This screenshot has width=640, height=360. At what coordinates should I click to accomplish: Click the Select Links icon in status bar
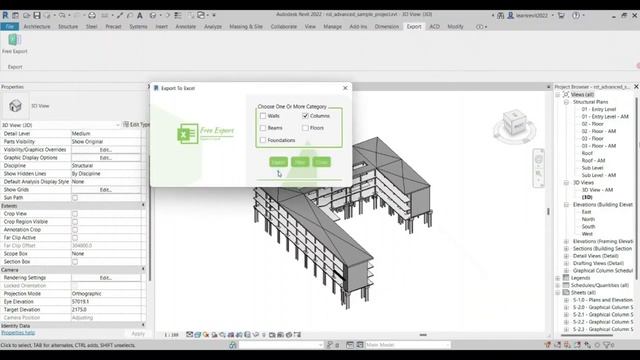coord(548,345)
